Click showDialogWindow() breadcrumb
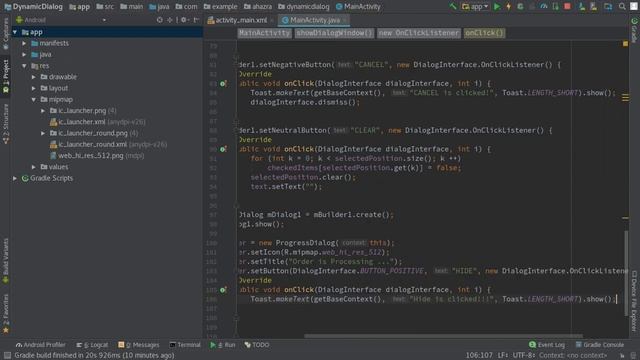The height and width of the screenshot is (360, 640). point(334,33)
